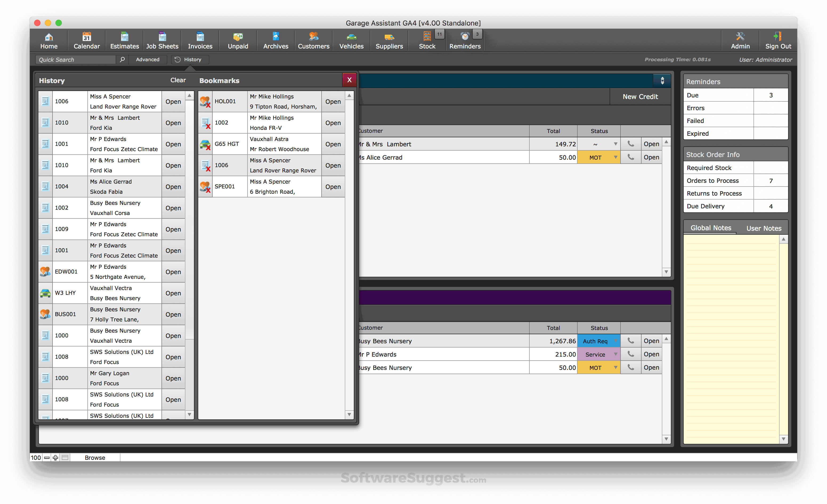
Task: Switch to the User Notes tab
Action: [764, 228]
